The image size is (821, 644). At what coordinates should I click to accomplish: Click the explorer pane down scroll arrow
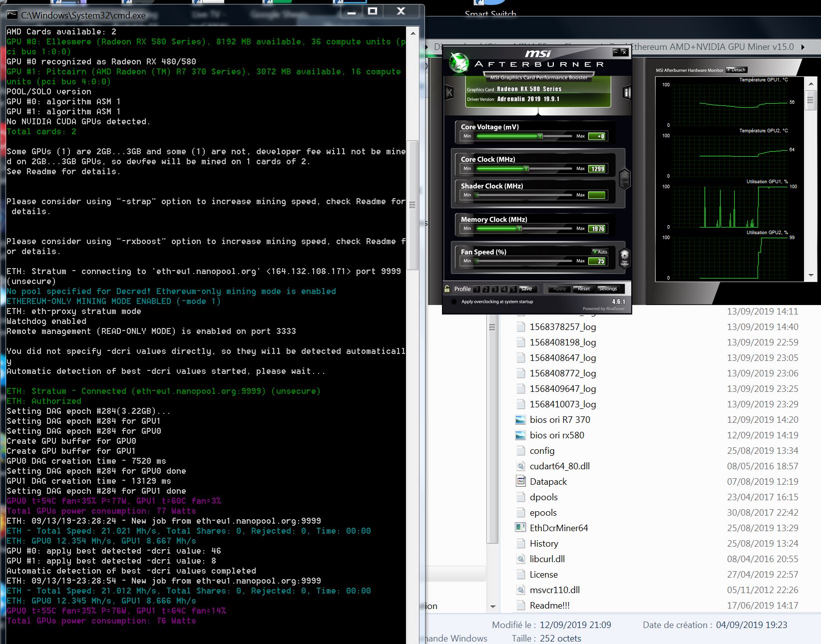[492, 607]
